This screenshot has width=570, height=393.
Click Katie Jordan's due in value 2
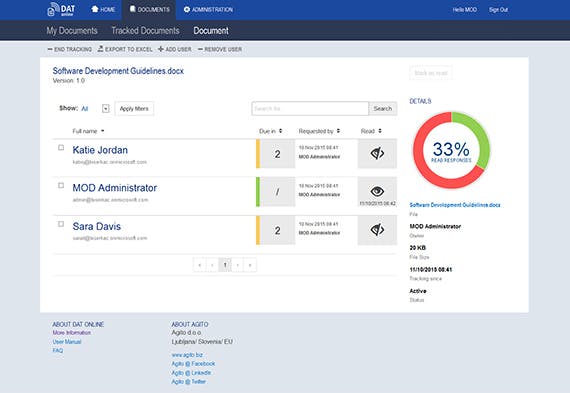tap(278, 154)
